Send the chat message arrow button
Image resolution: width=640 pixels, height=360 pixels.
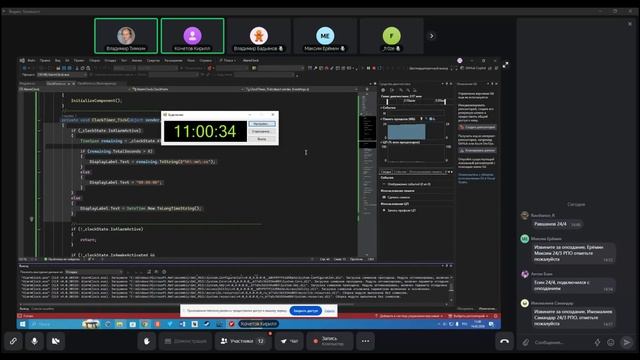627,342
